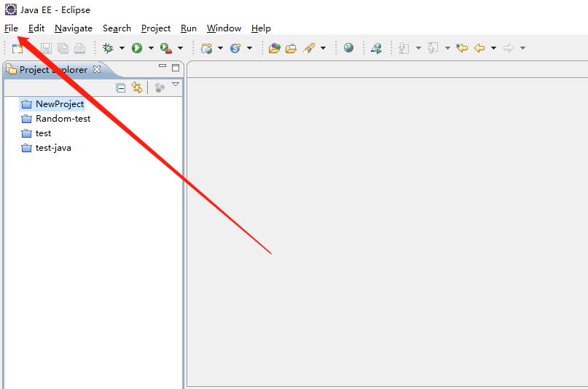
Task: Select the NewProject project
Action: [x=59, y=104]
